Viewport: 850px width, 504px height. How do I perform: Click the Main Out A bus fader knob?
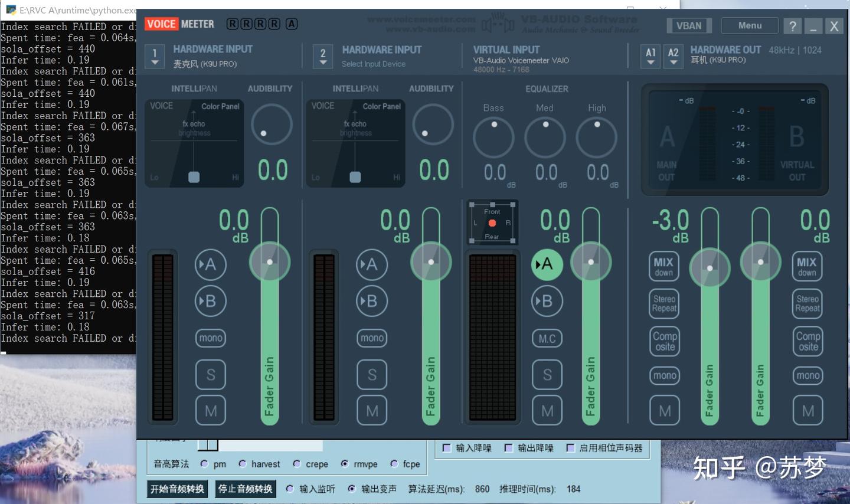[710, 268]
